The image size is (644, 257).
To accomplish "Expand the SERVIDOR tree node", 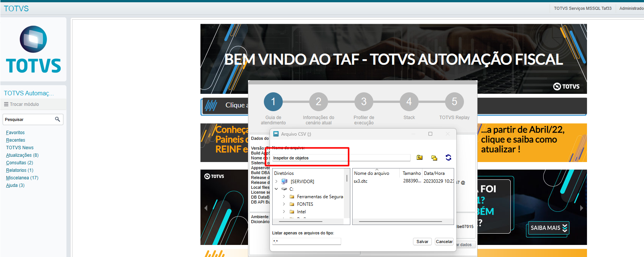I will coord(276,181).
